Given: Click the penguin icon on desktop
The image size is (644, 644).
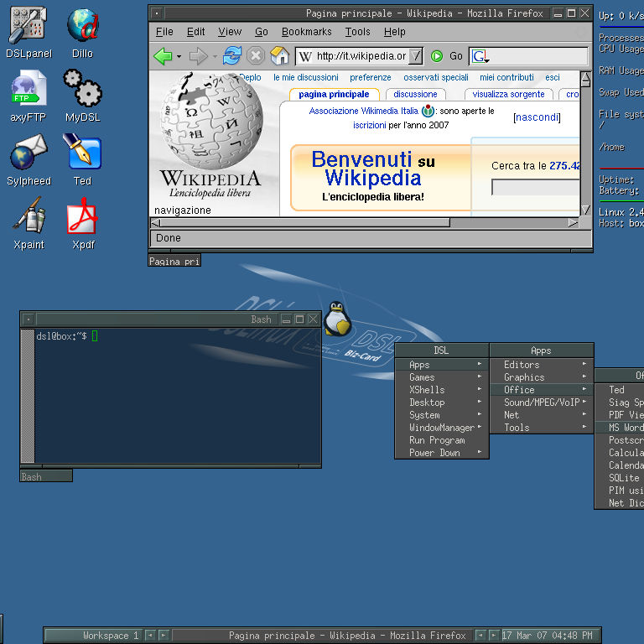Looking at the screenshot, I should (337, 319).
